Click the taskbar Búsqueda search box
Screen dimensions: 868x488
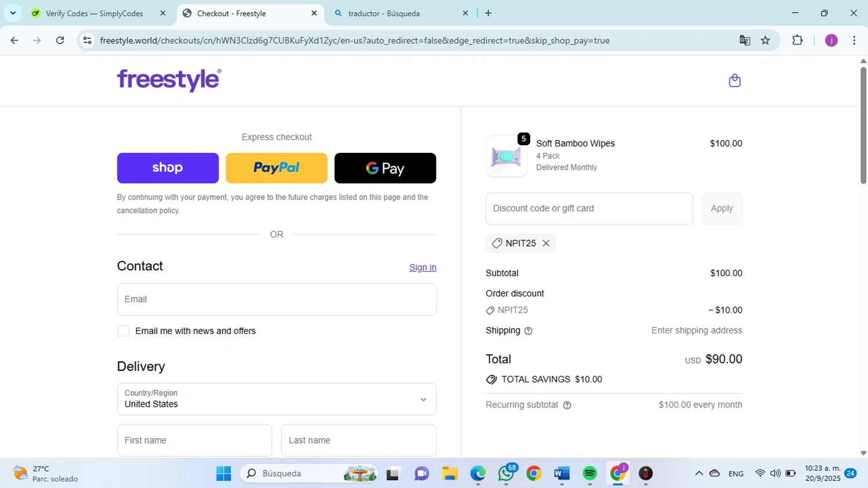[x=310, y=474]
